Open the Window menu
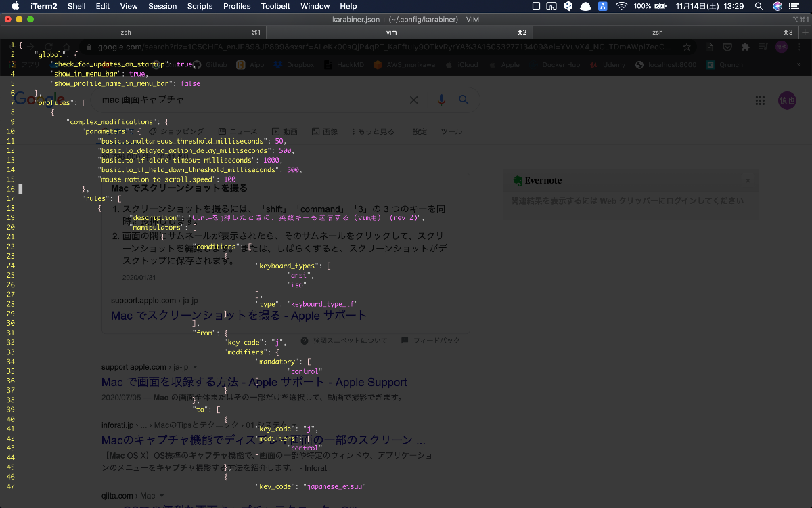Image resolution: width=812 pixels, height=508 pixels. click(315, 6)
